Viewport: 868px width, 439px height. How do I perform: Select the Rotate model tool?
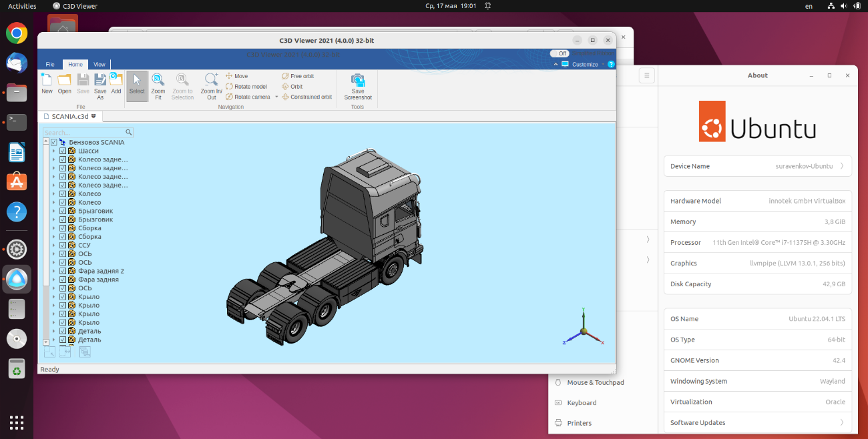246,87
